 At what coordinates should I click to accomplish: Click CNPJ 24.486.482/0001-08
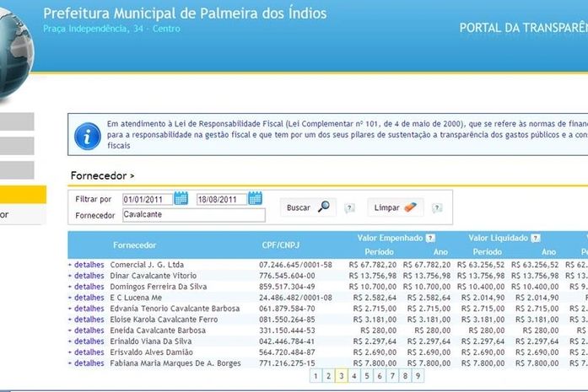tap(295, 298)
